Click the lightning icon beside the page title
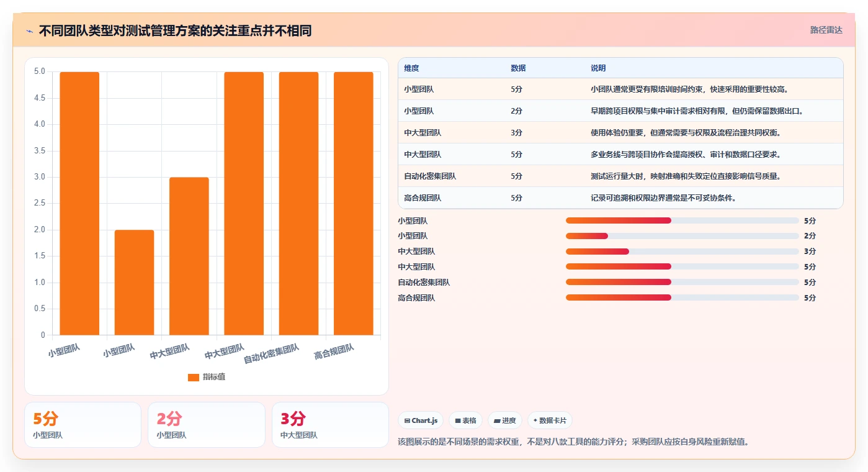 click(x=29, y=30)
